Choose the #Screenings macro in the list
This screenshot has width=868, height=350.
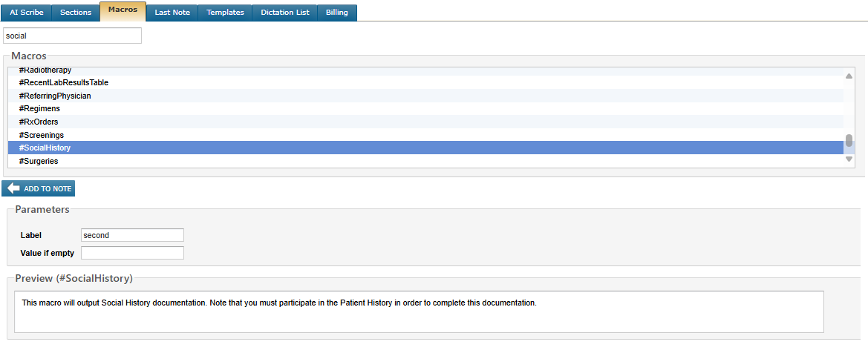[42, 135]
